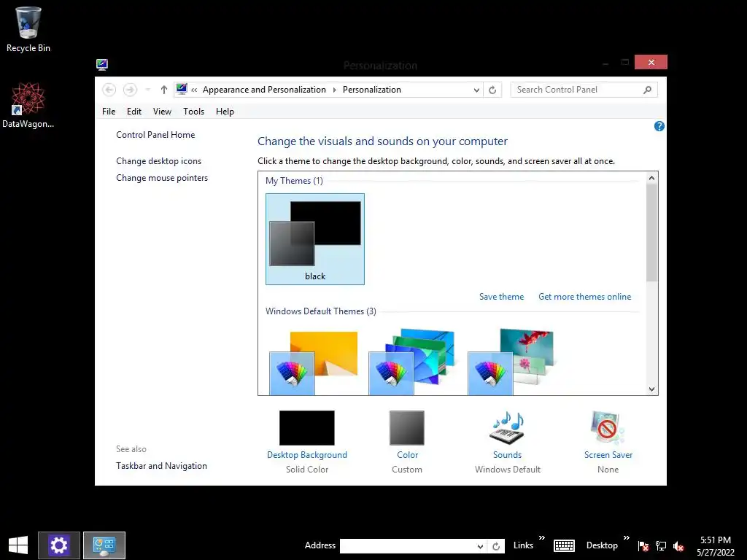The image size is (747, 560).
Task: Open the Tools menu
Action: pos(193,112)
